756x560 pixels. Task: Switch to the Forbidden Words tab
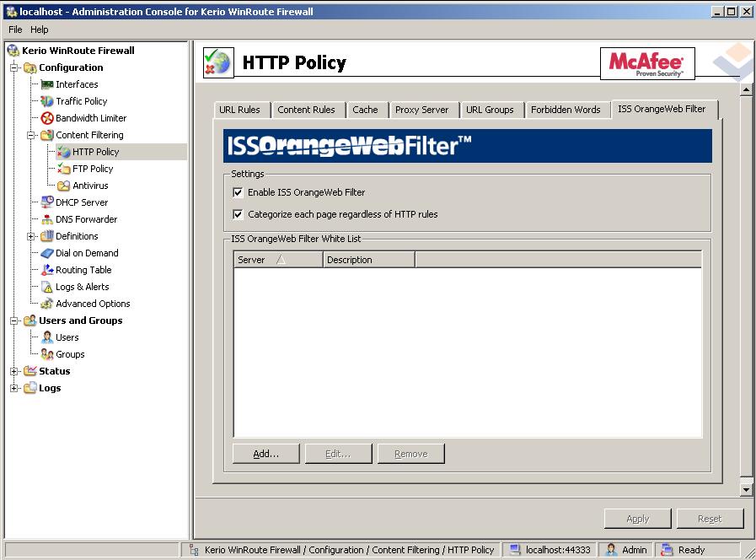click(566, 110)
